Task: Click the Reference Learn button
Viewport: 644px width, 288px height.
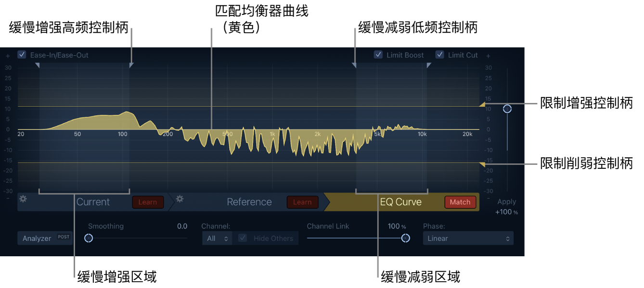Action: click(x=302, y=202)
